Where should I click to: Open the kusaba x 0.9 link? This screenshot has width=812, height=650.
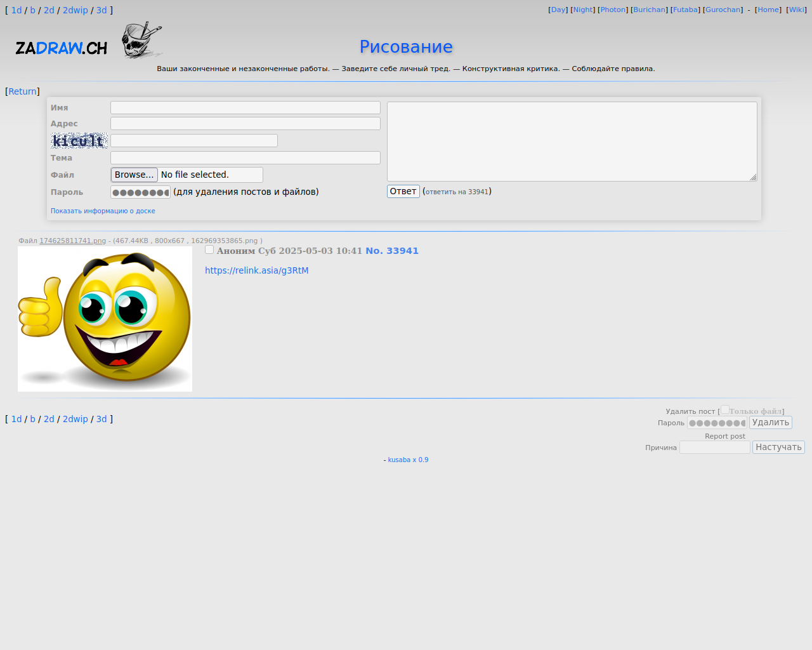pos(408,460)
